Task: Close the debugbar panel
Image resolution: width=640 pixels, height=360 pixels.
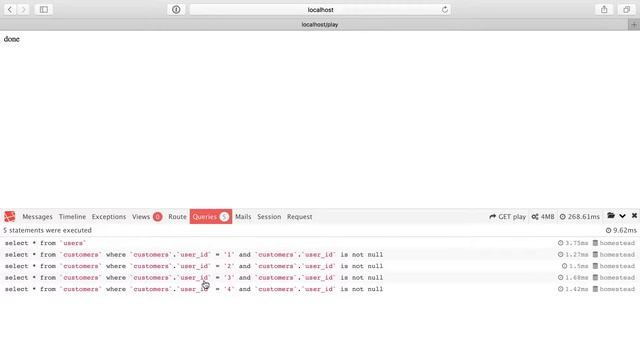Action: 634,216
